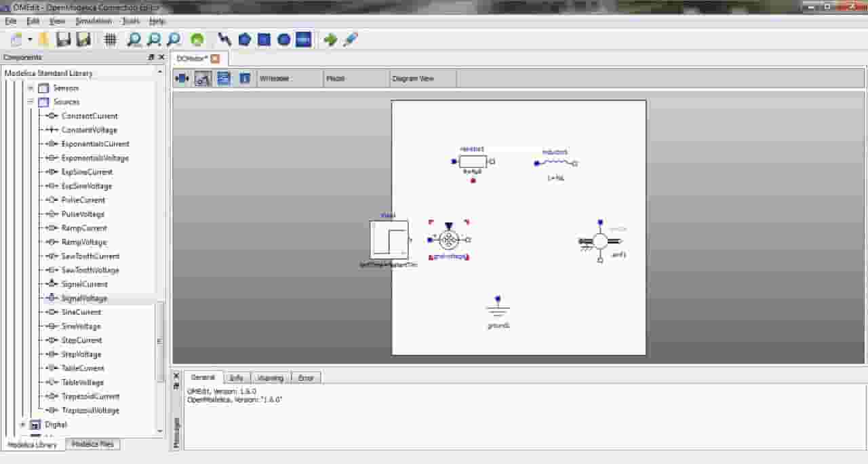868x464 pixels.
Task: Select the Rectangle drawing tool
Action: pyautogui.click(x=264, y=39)
